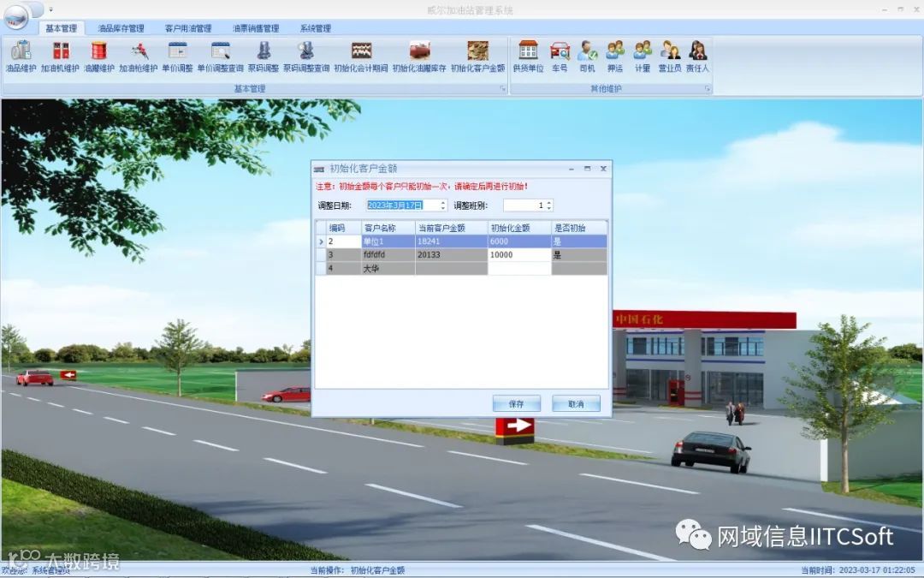Click 是否初始 column header
The width and height of the screenshot is (924, 578).
[x=579, y=228]
